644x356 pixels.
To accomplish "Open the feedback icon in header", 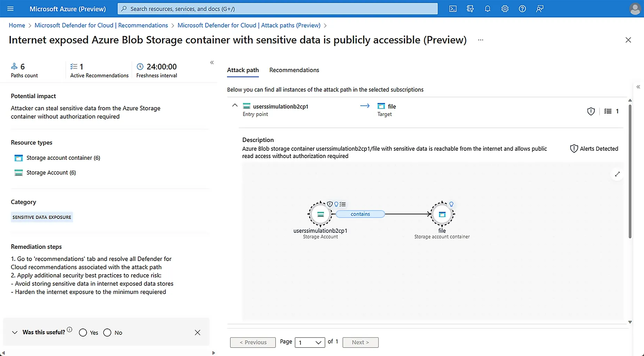I will coord(540,9).
